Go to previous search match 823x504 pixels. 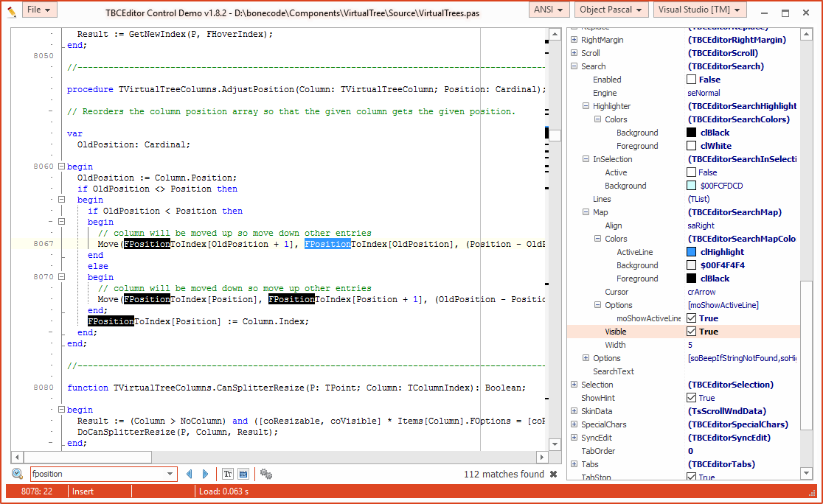tap(190, 474)
